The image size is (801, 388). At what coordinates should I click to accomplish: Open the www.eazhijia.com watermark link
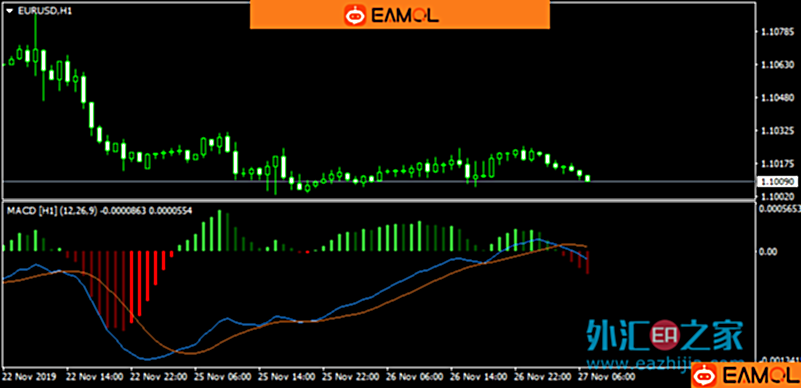[x=659, y=363]
